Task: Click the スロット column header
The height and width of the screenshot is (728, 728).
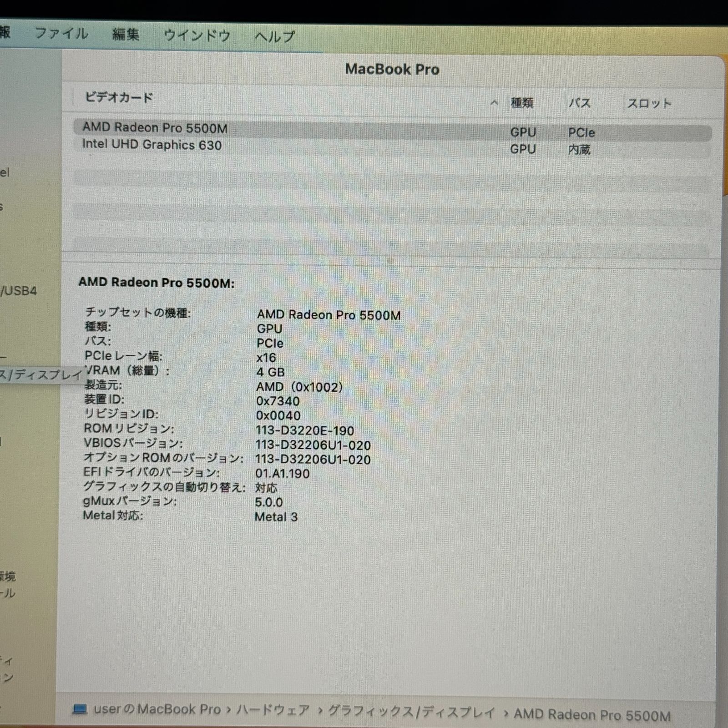Action: (649, 104)
